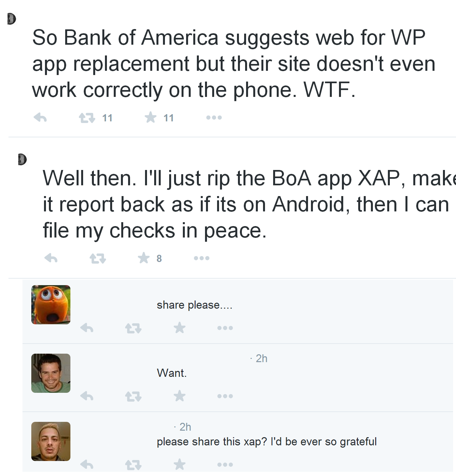Favorite the Bank of America tweet
The height and width of the screenshot is (476, 456).
click(x=151, y=117)
